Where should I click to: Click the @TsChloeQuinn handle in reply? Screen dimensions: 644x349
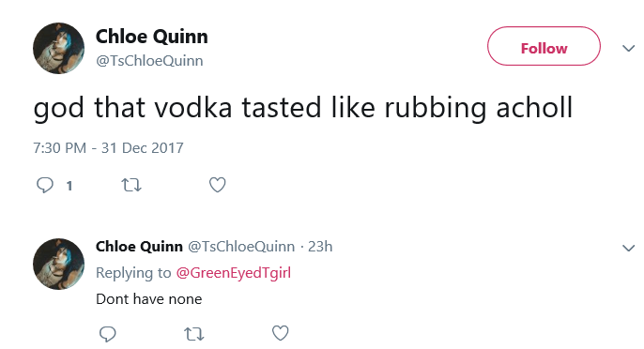tap(241, 247)
